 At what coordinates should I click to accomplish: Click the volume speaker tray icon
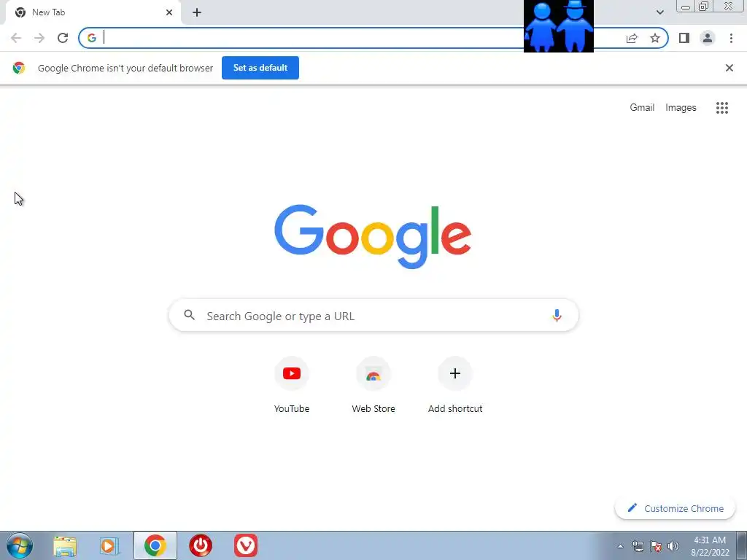click(x=673, y=546)
